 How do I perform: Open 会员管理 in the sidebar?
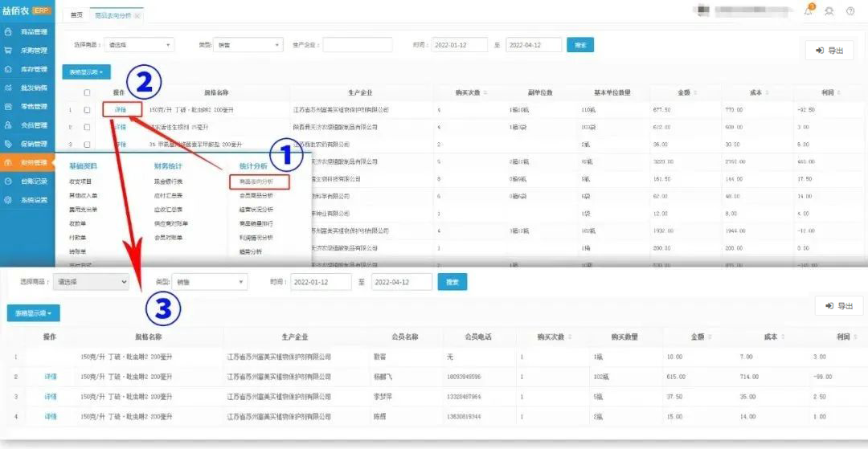point(29,125)
